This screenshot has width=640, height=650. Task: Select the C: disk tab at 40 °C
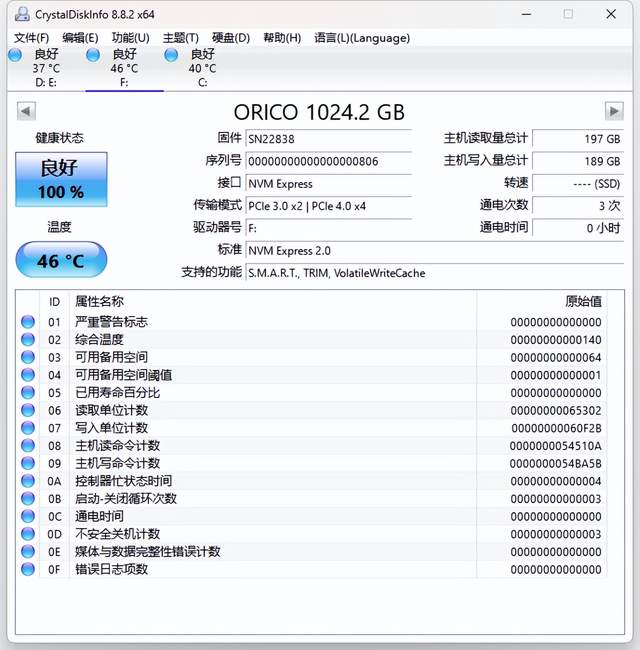(x=203, y=68)
